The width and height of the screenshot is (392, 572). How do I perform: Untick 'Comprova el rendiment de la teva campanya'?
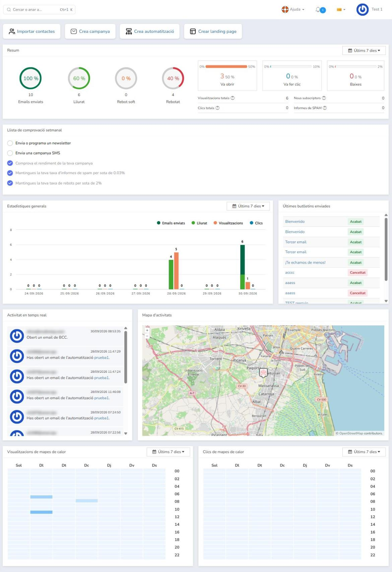coord(10,163)
